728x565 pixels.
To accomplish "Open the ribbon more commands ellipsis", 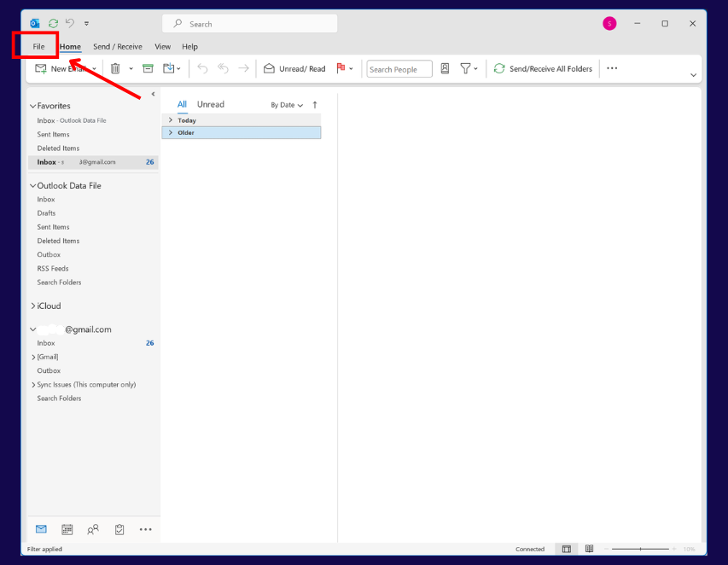I will (612, 68).
